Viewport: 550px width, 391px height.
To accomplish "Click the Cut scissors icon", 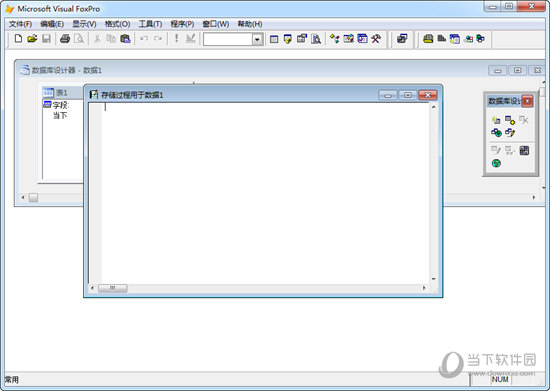I will pyautogui.click(x=97, y=39).
